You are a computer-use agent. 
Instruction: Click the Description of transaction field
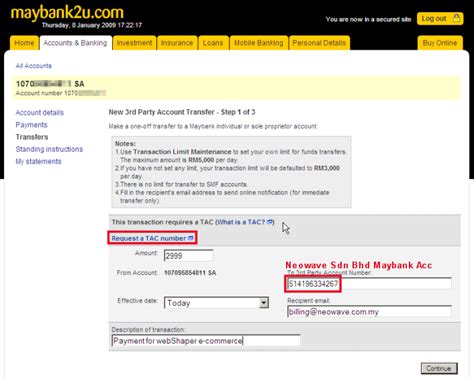tap(206, 341)
